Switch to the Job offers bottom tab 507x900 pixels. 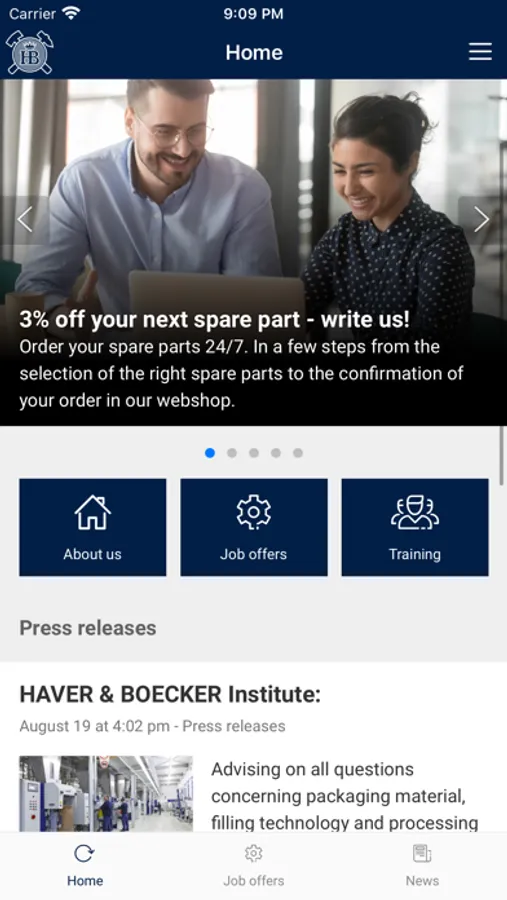(253, 866)
